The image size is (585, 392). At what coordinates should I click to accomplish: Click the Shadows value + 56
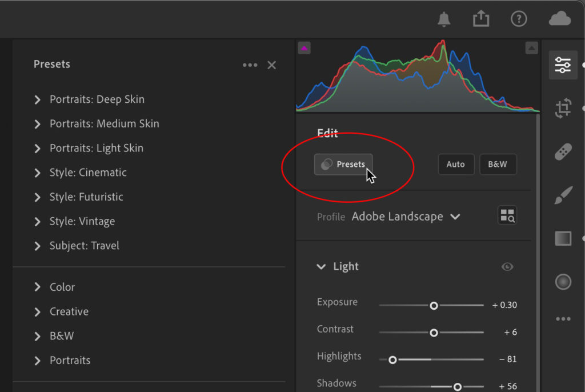click(x=508, y=386)
